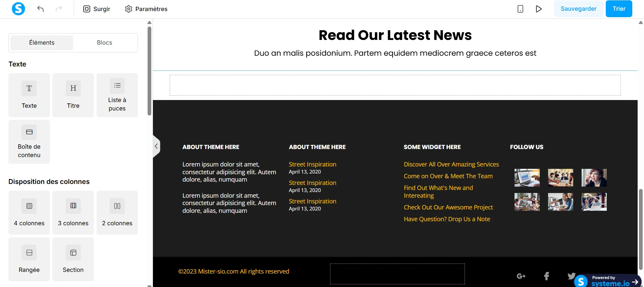Image resolution: width=644 pixels, height=287 pixels.
Task: Open the Powered by systeme.io badge
Action: coord(607,281)
